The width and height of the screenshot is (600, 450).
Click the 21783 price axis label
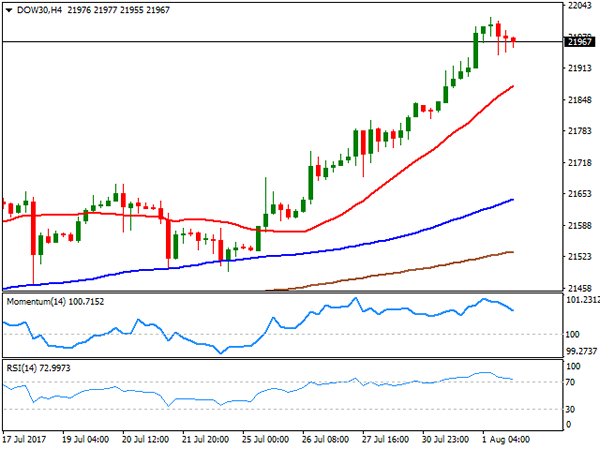coord(580,131)
